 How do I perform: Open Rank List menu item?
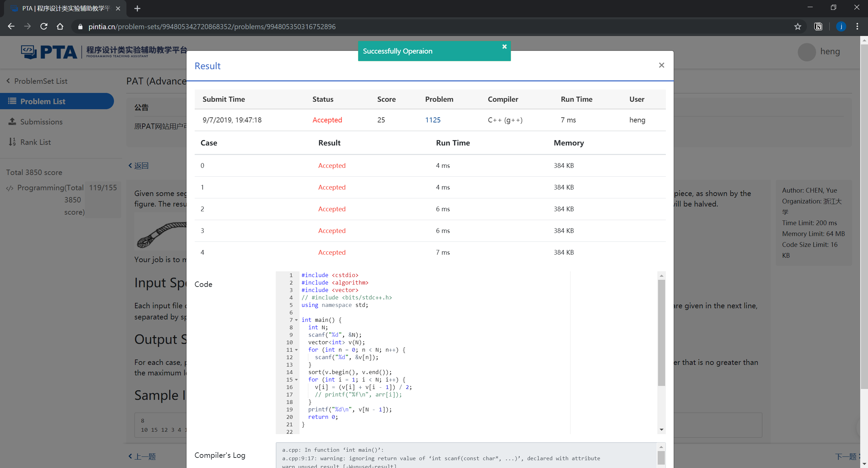pos(30,142)
